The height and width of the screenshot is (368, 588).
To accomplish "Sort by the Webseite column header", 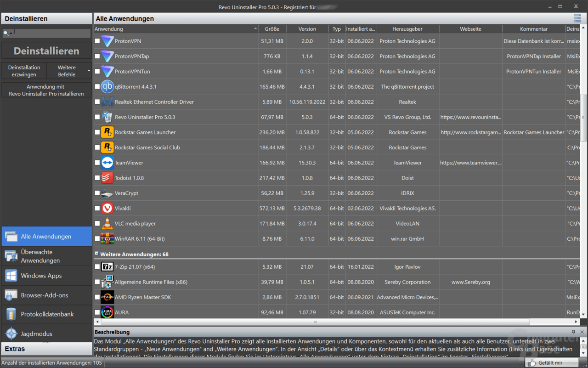I will click(x=470, y=29).
